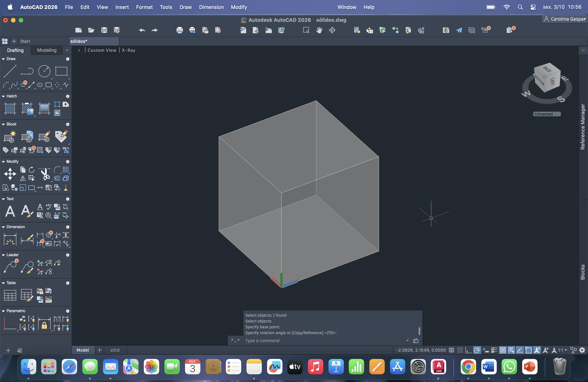Screen dimensions: 588x382
Task: Switch to the Modeling tab
Action: [47, 50]
